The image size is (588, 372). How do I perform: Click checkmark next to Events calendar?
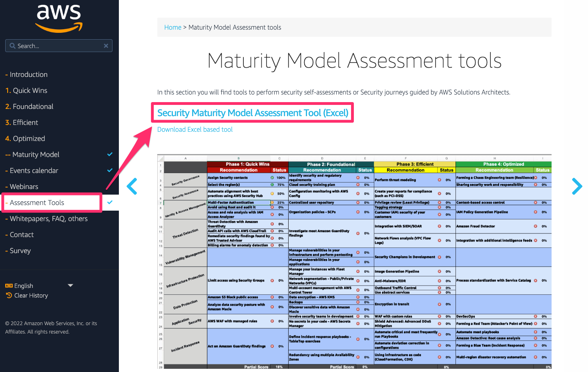coord(110,170)
